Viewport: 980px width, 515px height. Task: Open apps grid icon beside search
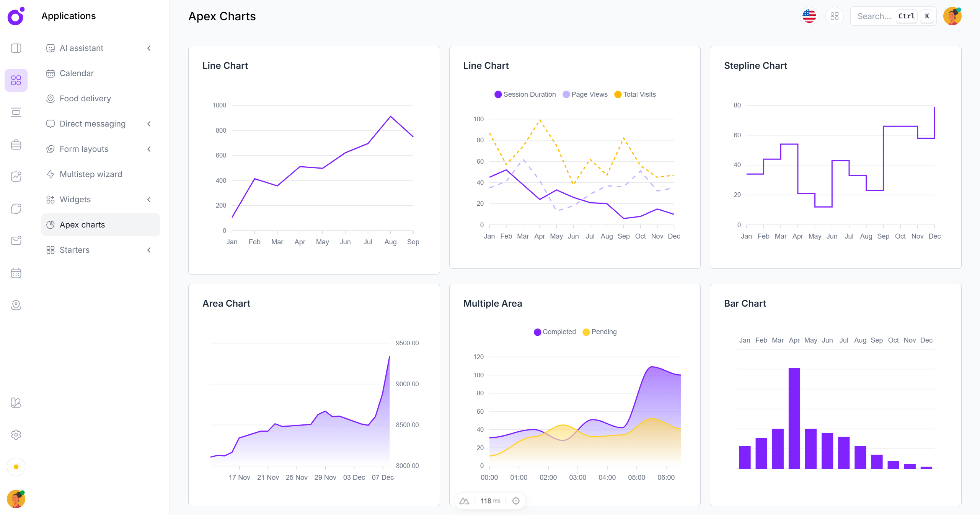click(x=834, y=16)
